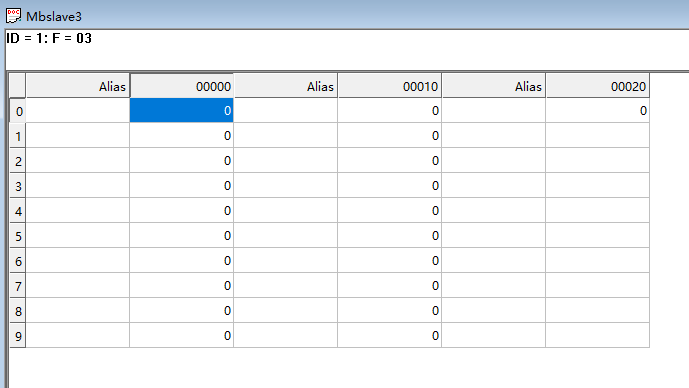Select row header 5
689x388 pixels.
tap(18, 236)
